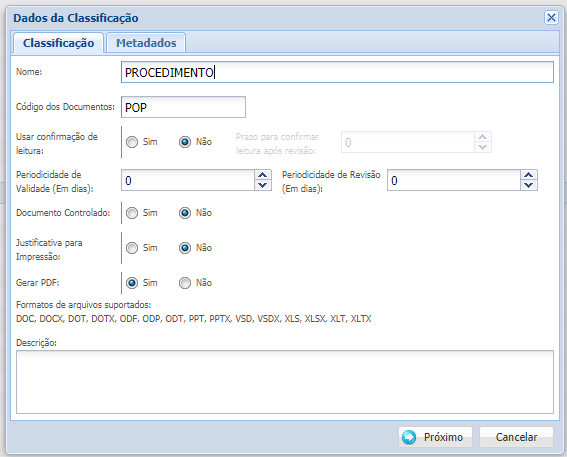Focus the Nome field containing PROCEDIMENTO
Image resolution: width=567 pixels, height=457 pixels.
(337, 72)
